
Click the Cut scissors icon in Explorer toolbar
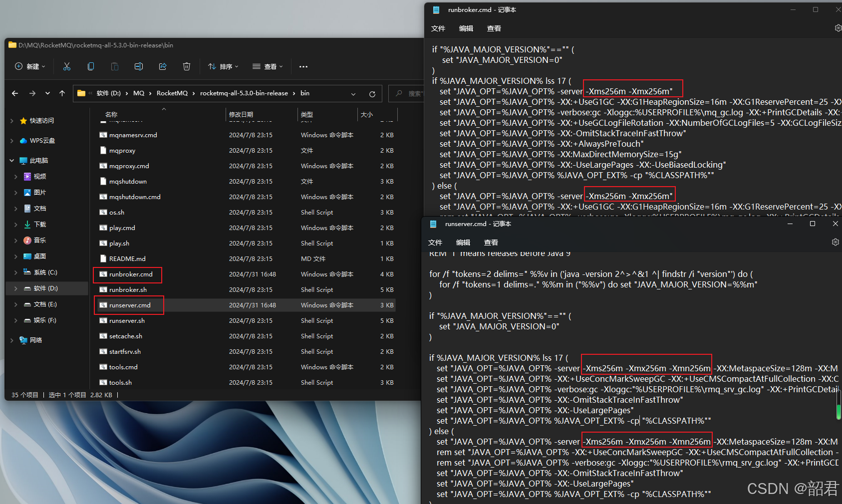[x=67, y=66]
